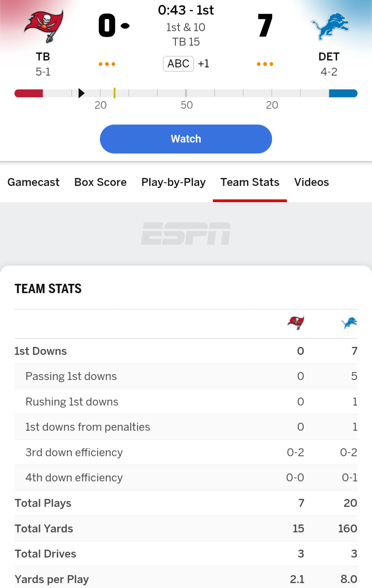The image size is (372, 588).
Task: Switch to the Gamecast tab
Action: [33, 182]
